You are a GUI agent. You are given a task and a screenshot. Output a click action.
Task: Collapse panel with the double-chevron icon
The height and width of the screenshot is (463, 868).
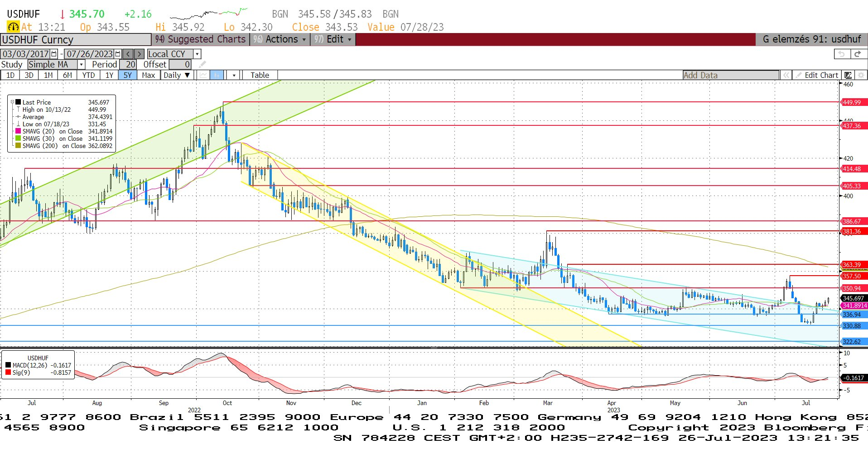(786, 75)
